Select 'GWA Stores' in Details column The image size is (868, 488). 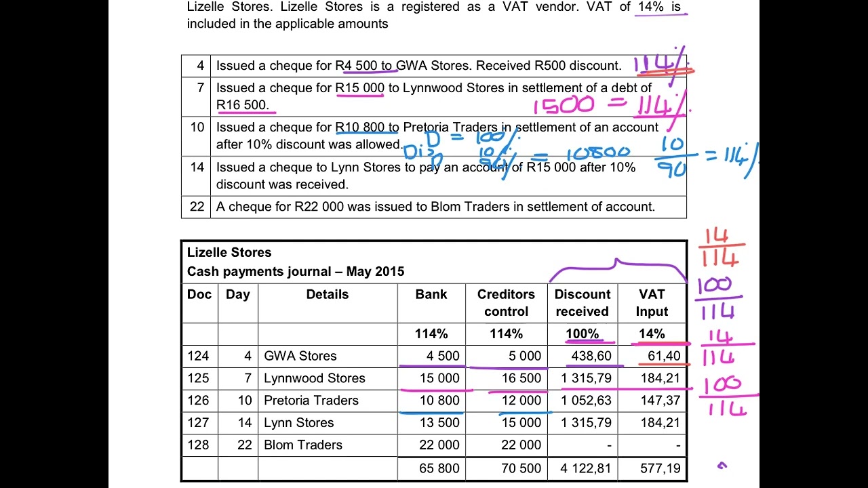click(300, 356)
